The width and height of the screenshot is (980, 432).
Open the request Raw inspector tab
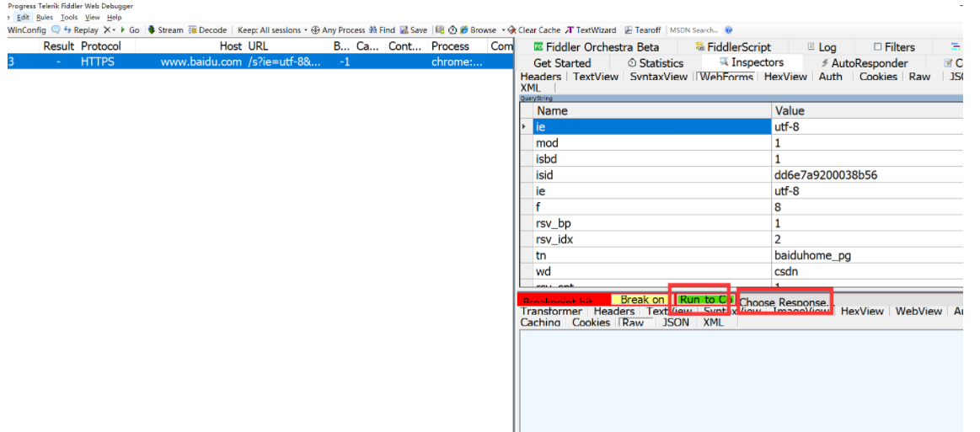[919, 77]
